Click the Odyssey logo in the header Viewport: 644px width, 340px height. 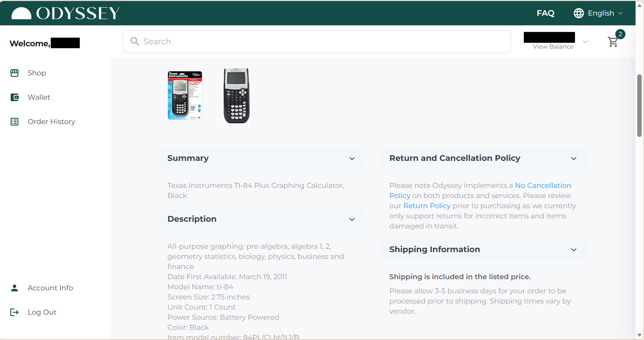[65, 13]
